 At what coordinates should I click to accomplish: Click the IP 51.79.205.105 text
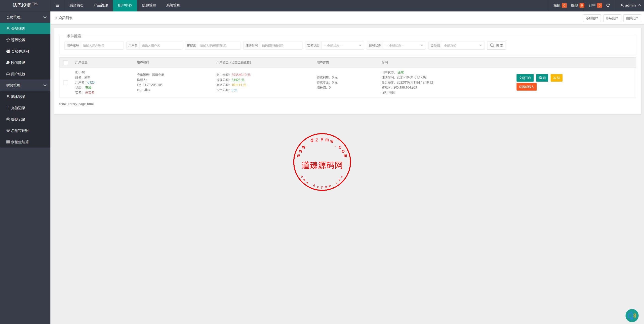pos(152,85)
